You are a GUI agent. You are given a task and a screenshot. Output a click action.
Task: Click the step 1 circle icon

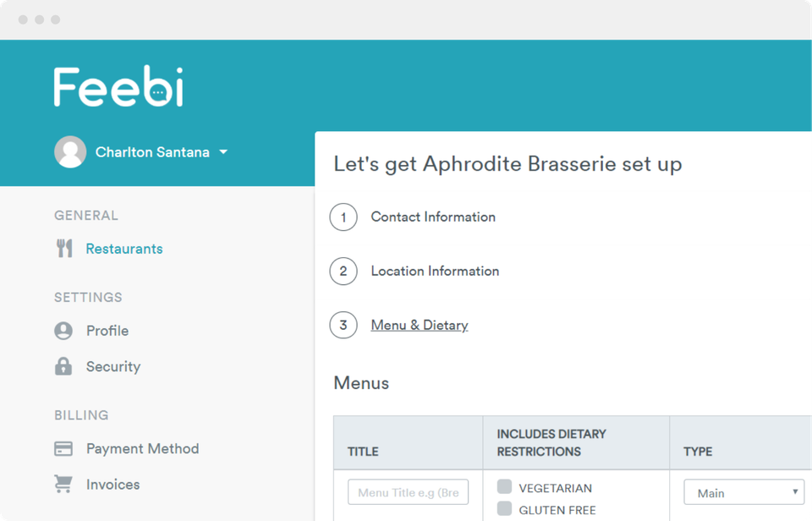pos(343,217)
